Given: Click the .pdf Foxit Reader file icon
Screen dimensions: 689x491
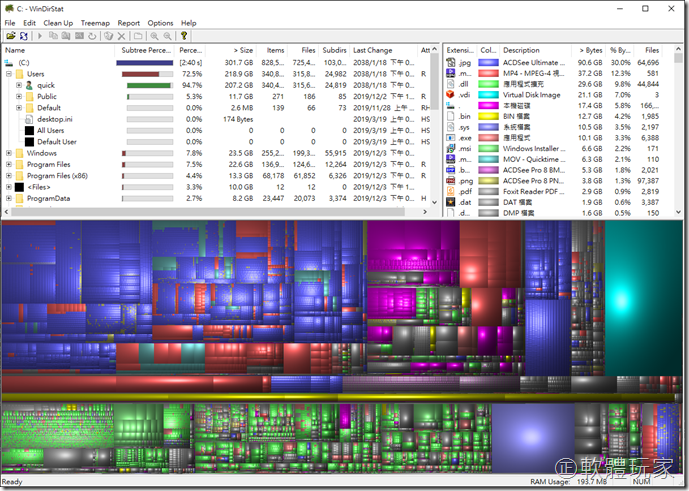Looking at the screenshot, I should point(452,190).
